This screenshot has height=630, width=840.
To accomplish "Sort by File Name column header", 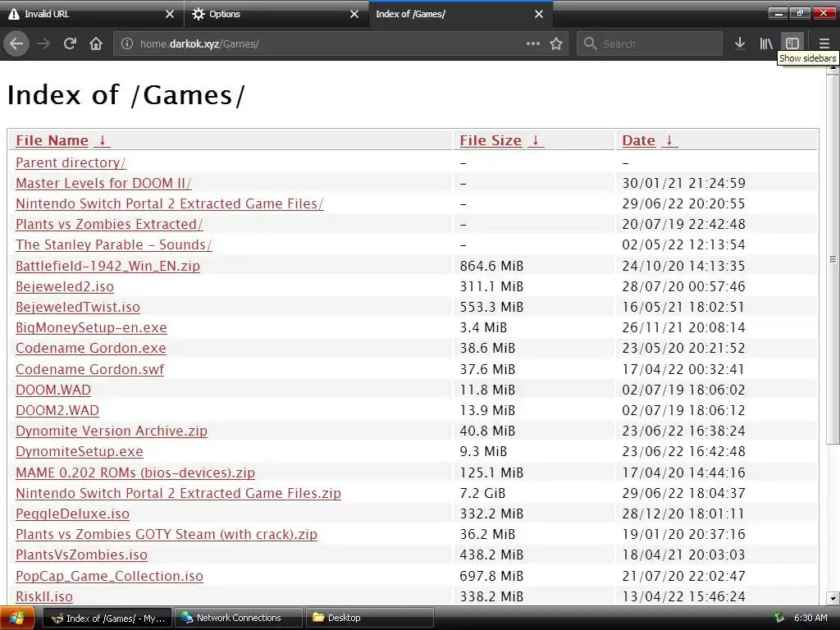I will pyautogui.click(x=52, y=140).
